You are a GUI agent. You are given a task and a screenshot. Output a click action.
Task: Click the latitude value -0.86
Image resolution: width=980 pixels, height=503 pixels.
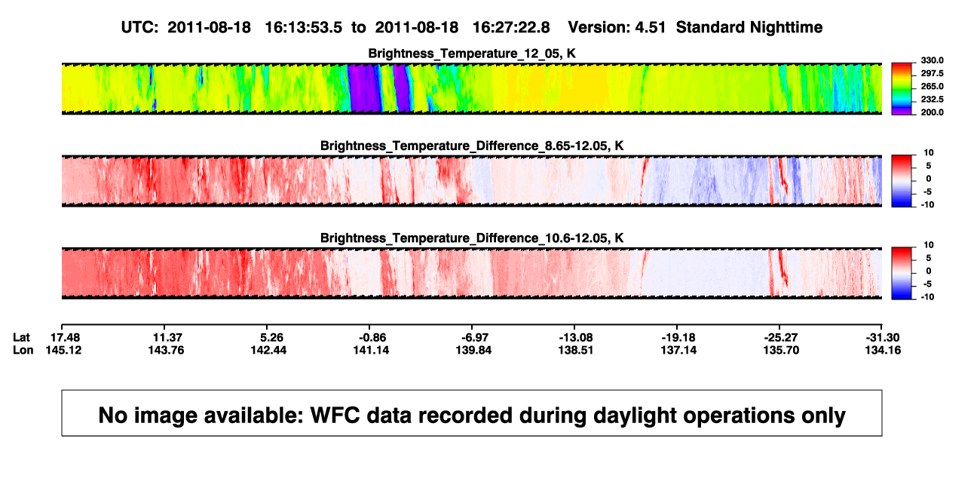click(x=373, y=337)
